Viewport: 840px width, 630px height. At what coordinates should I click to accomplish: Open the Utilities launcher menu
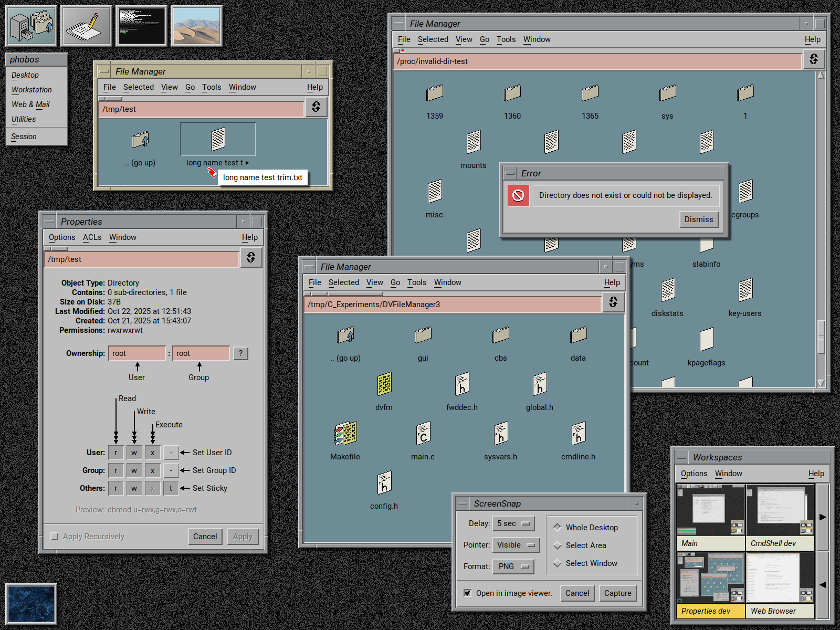point(37,119)
